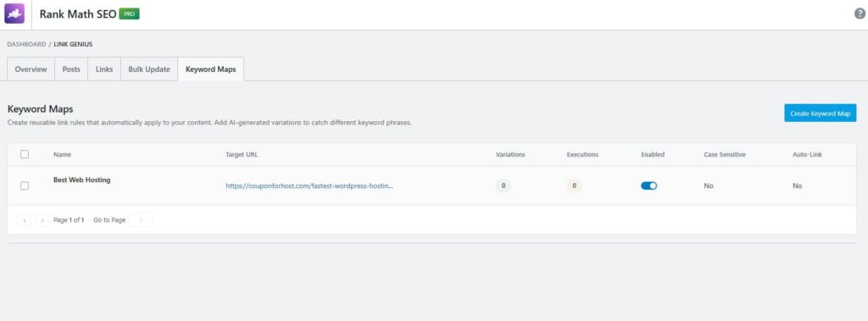Click the PRO badge
Image resolution: width=868 pixels, height=321 pixels.
click(x=129, y=14)
